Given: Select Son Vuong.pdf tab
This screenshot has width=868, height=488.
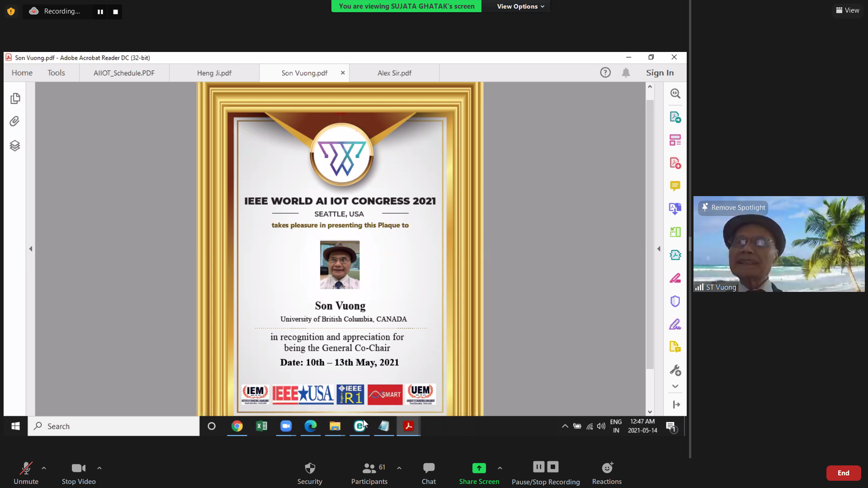Looking at the screenshot, I should (304, 73).
